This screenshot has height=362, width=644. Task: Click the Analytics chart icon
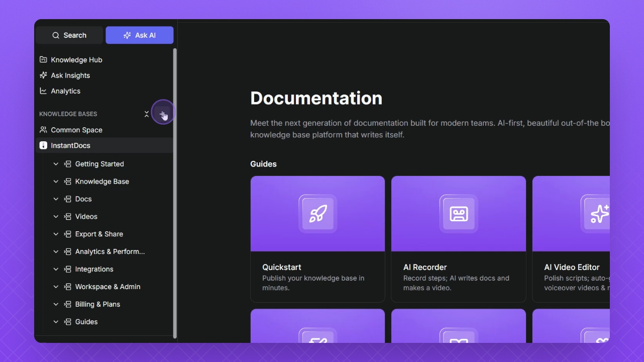(x=43, y=91)
